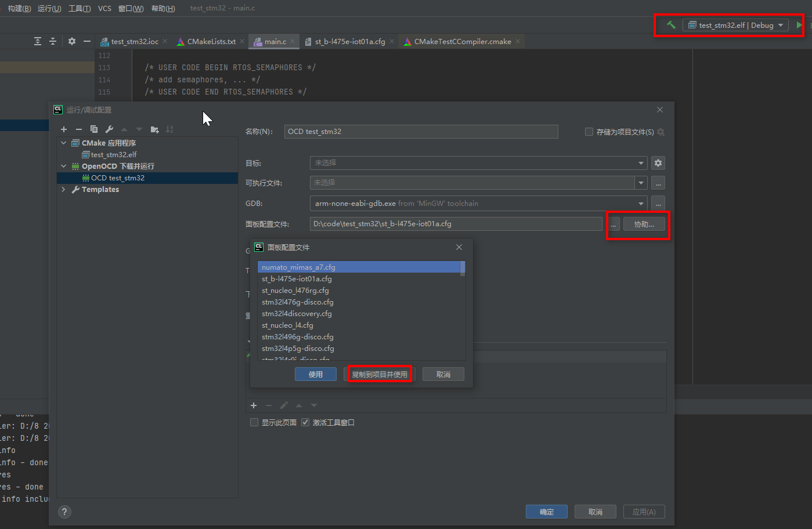
Task: Move configuration down in the list
Action: (x=139, y=129)
